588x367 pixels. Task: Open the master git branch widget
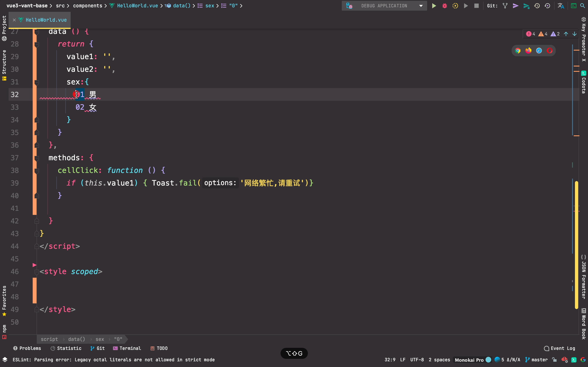point(537,360)
